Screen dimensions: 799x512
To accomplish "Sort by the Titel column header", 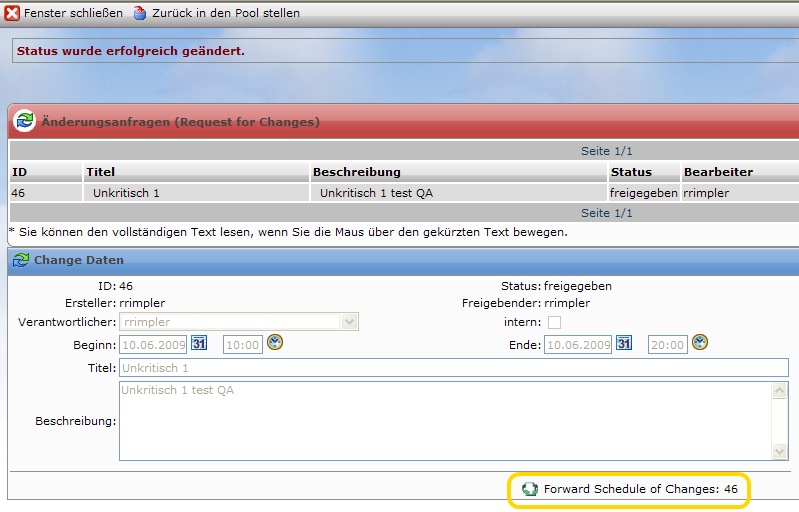I will pyautogui.click(x=100, y=172).
